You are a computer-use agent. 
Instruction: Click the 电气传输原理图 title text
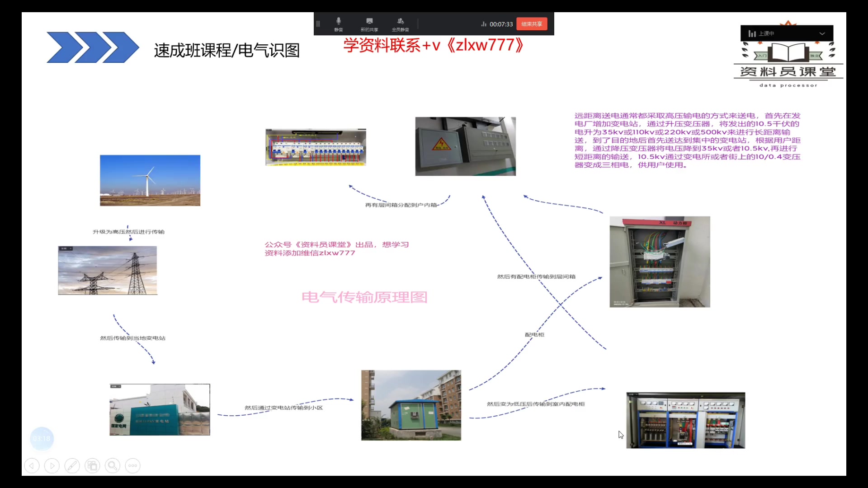click(x=364, y=297)
